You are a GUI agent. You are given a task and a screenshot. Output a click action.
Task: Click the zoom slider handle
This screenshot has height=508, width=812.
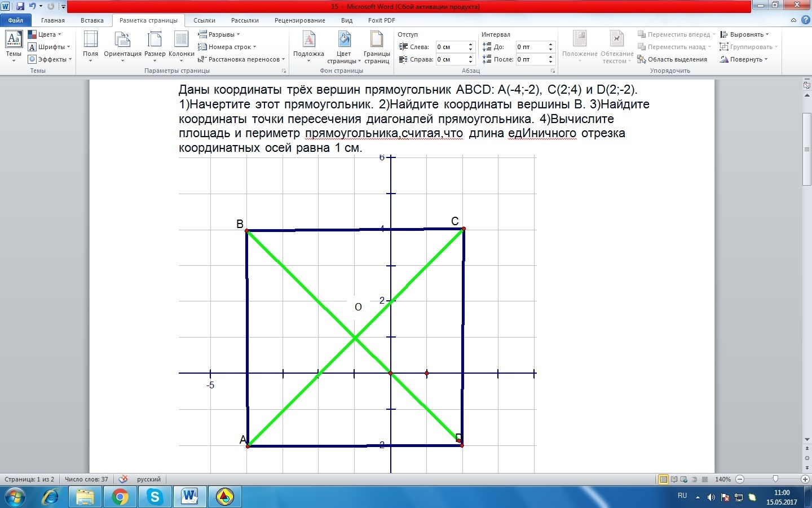775,479
